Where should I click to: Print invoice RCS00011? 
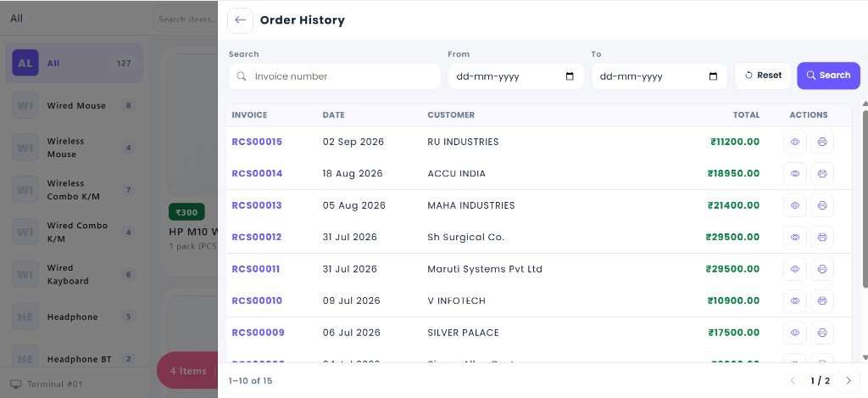coord(822,269)
